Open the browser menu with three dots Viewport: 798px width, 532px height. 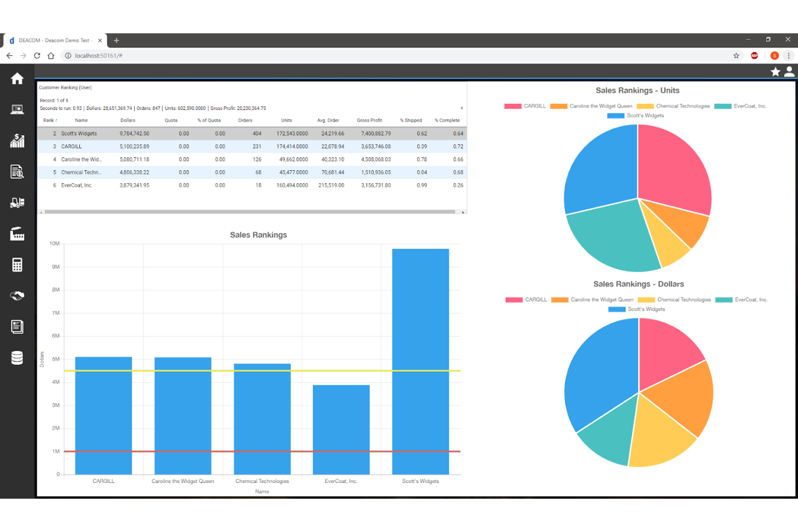click(789, 56)
